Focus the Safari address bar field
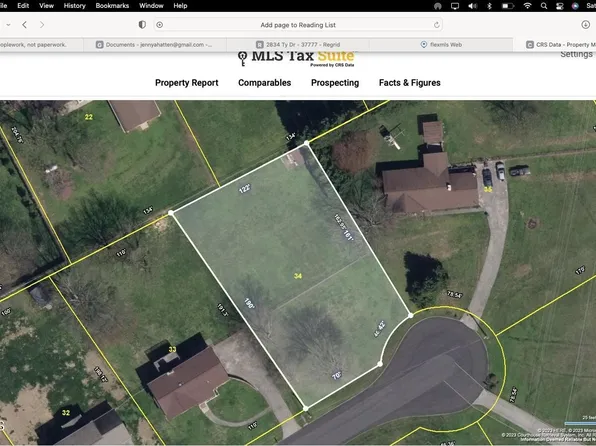Image resolution: width=596 pixels, height=446 pixels. tap(298, 25)
